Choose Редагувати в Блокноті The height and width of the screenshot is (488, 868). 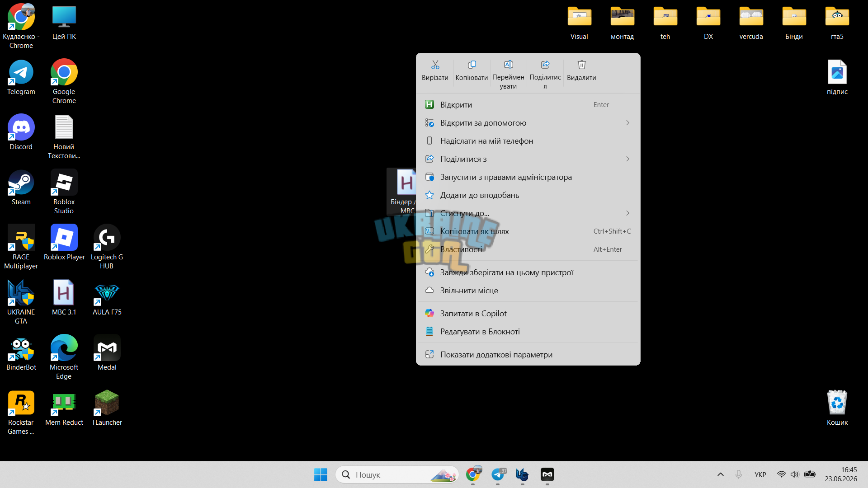tap(528, 332)
